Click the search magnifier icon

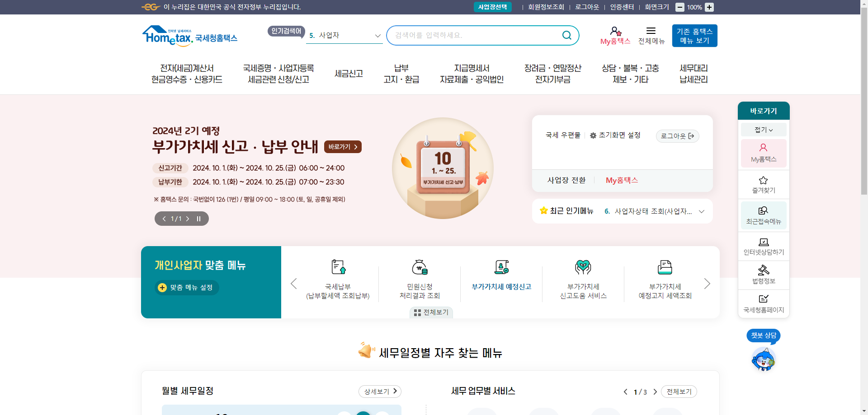[566, 35]
